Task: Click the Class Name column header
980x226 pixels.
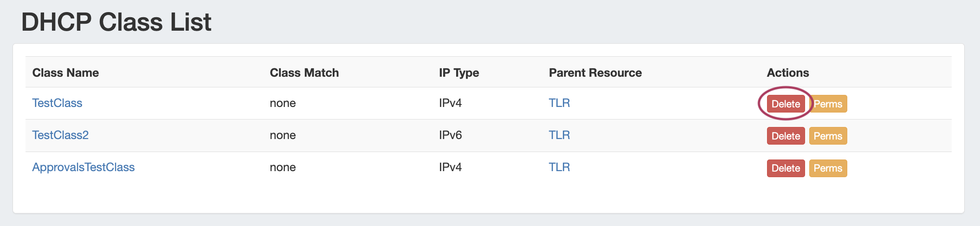Action: [x=65, y=73]
